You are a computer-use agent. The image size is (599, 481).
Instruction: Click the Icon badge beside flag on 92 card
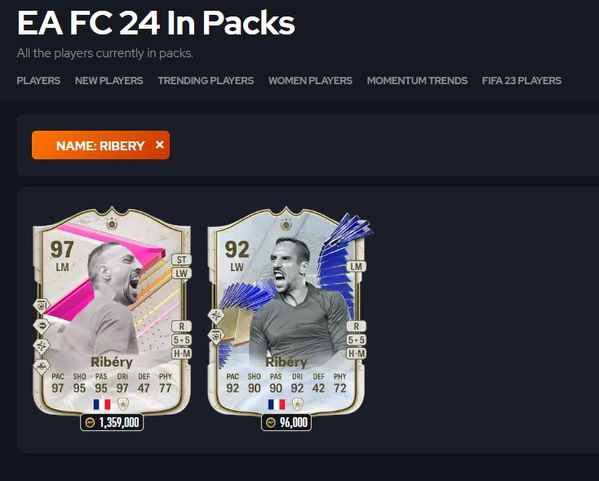pyautogui.click(x=298, y=404)
